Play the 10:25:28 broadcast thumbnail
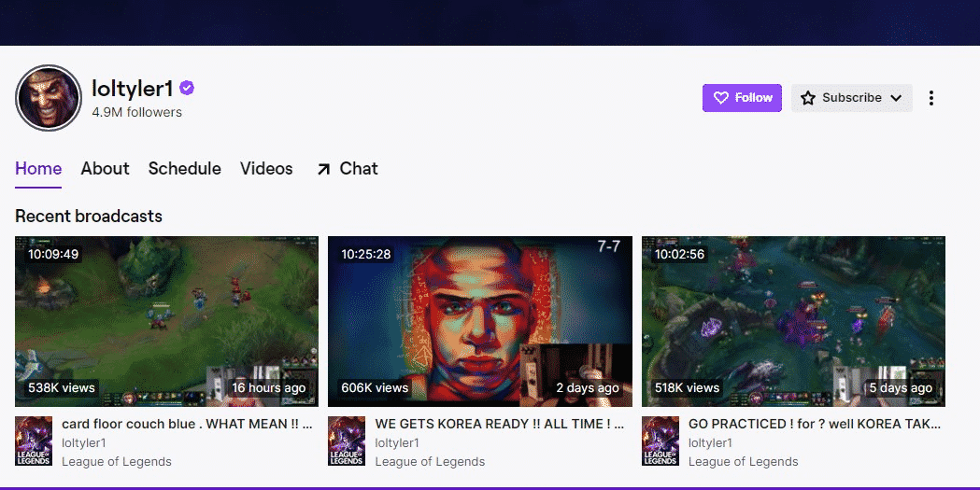This screenshot has width=980, height=490. click(480, 321)
